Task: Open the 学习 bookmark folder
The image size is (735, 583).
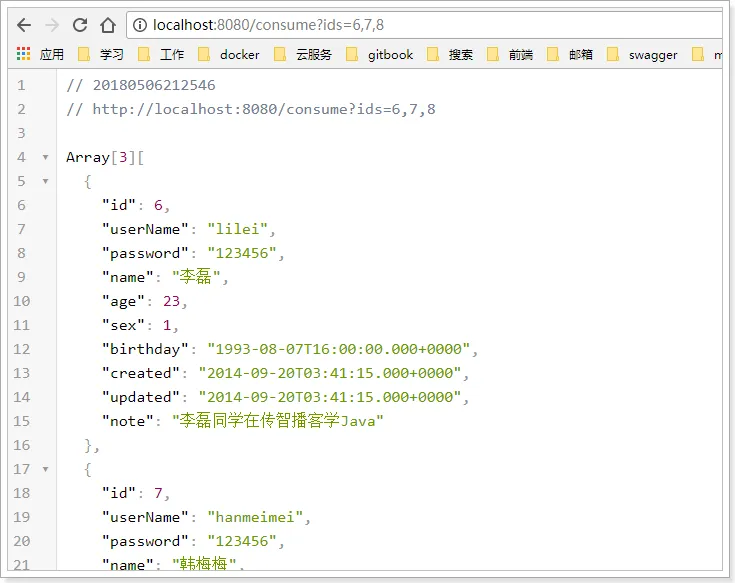Action: click(x=101, y=54)
